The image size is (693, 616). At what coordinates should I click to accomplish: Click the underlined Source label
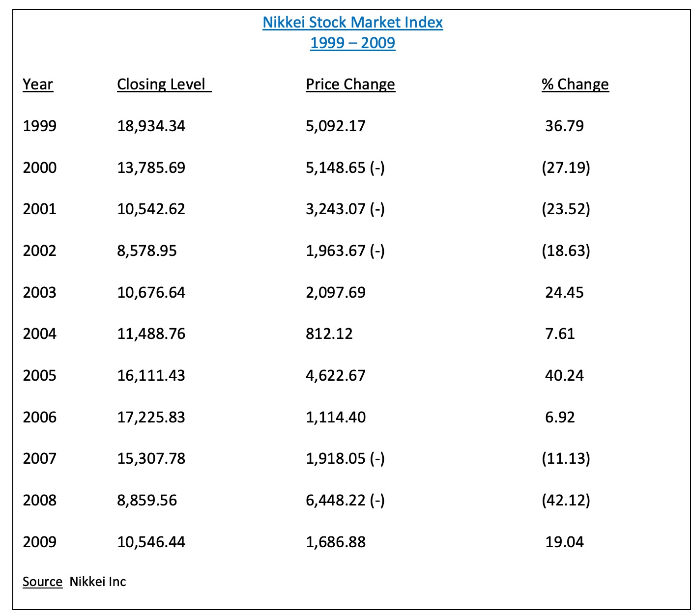pyautogui.click(x=43, y=582)
